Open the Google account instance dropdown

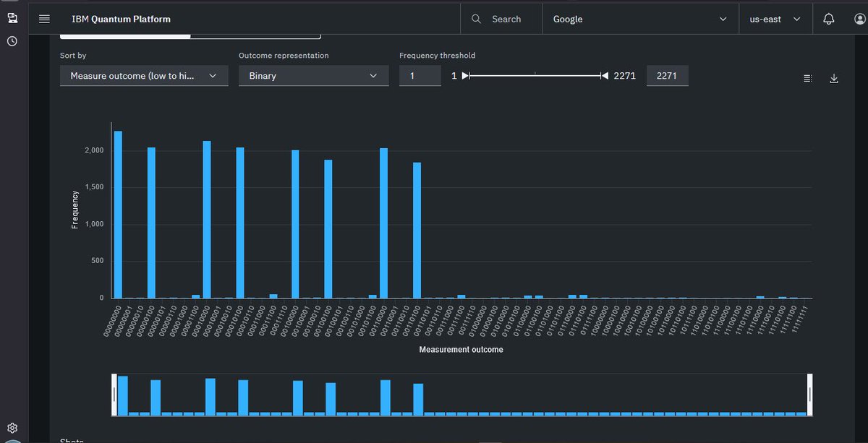640,19
